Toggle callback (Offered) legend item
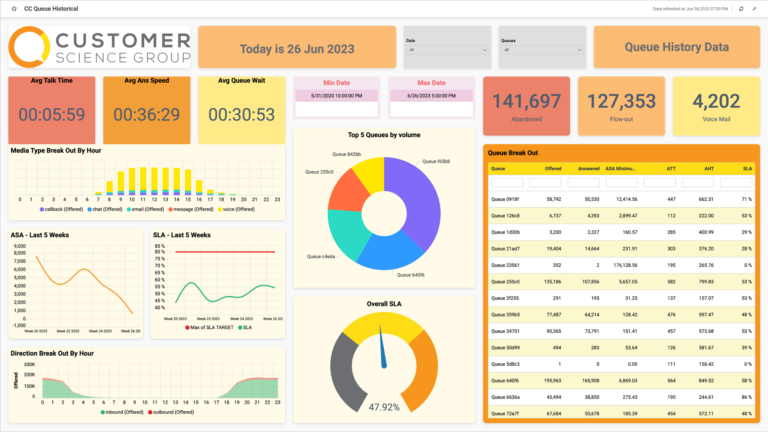768x432 pixels. click(x=58, y=209)
